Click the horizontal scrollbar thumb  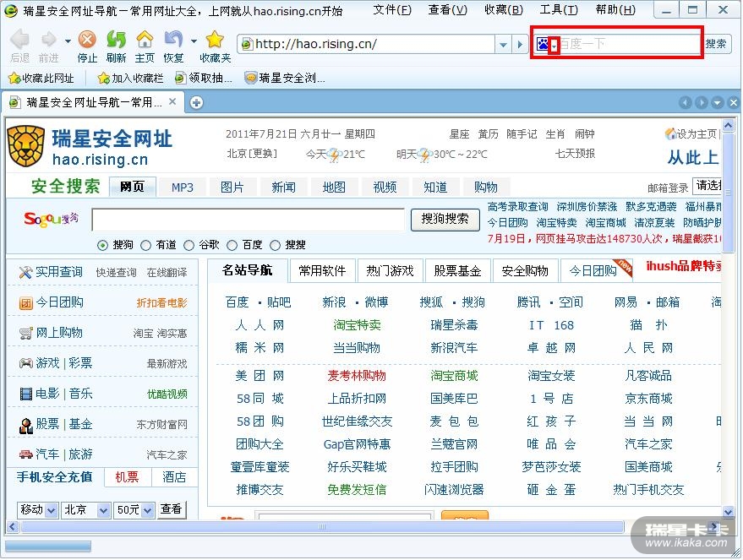pyautogui.click(x=322, y=527)
